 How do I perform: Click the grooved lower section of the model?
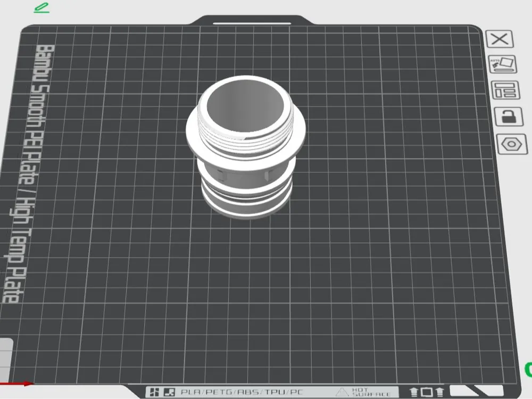(247, 197)
